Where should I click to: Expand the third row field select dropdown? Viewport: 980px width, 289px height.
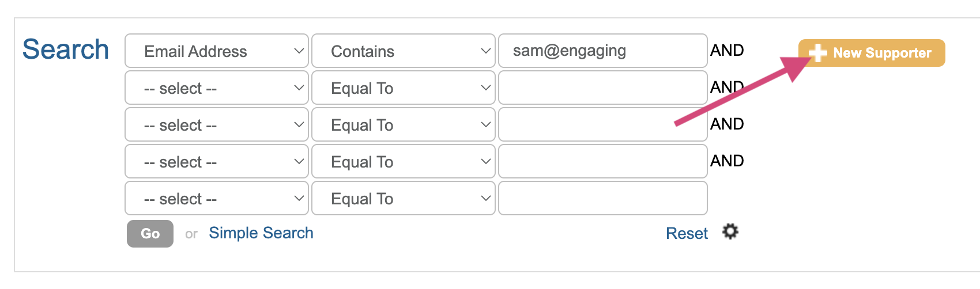217,125
